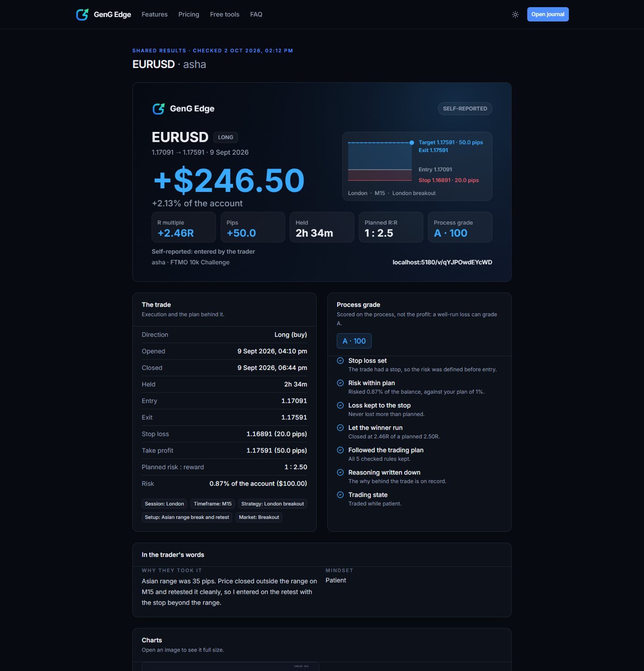
Task: Click the R multiple +2.46R stat tile
Action: point(184,227)
